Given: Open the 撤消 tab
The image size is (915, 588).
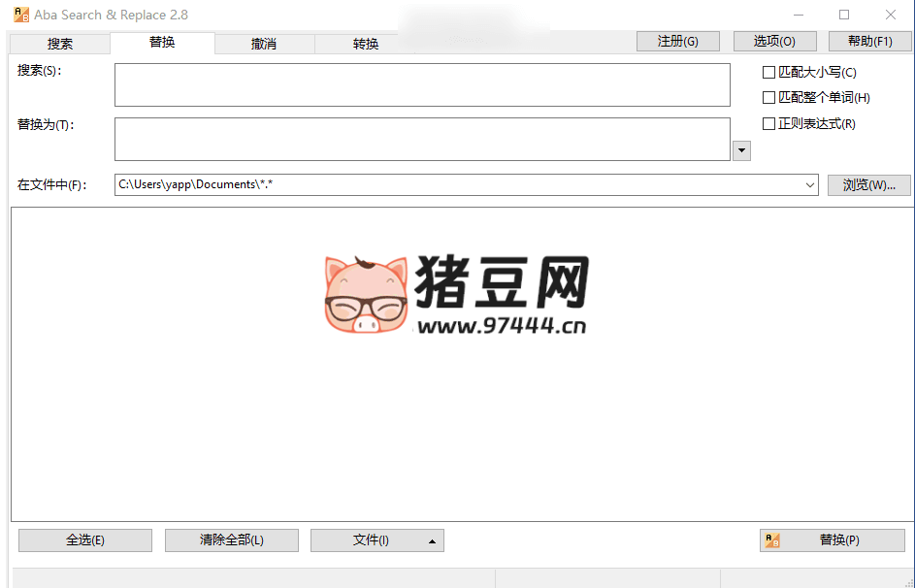Looking at the screenshot, I should tap(264, 44).
